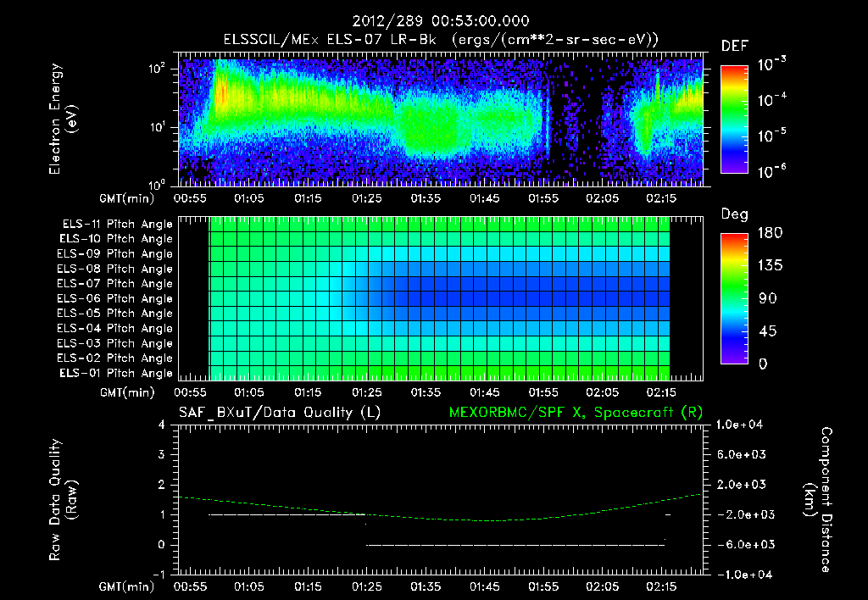Click the value 4 on the data quality axis

(162, 425)
